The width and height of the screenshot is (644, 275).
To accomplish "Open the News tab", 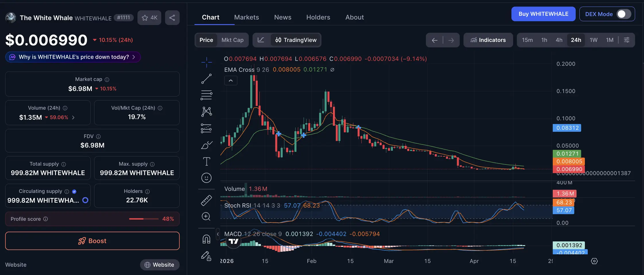I will (282, 17).
